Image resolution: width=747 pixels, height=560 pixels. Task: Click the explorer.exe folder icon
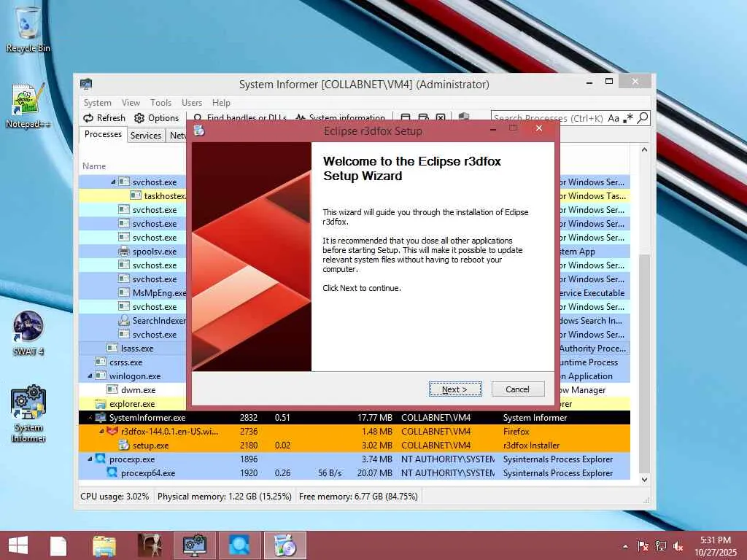click(x=101, y=404)
